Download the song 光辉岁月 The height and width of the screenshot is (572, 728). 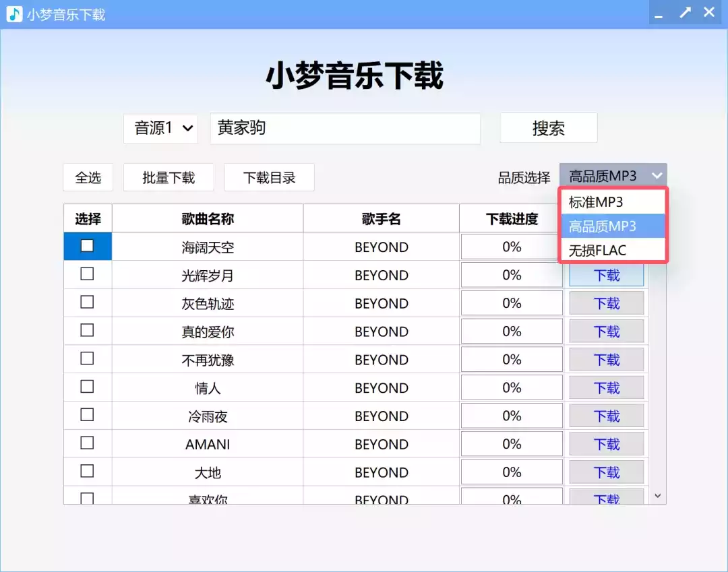point(606,275)
